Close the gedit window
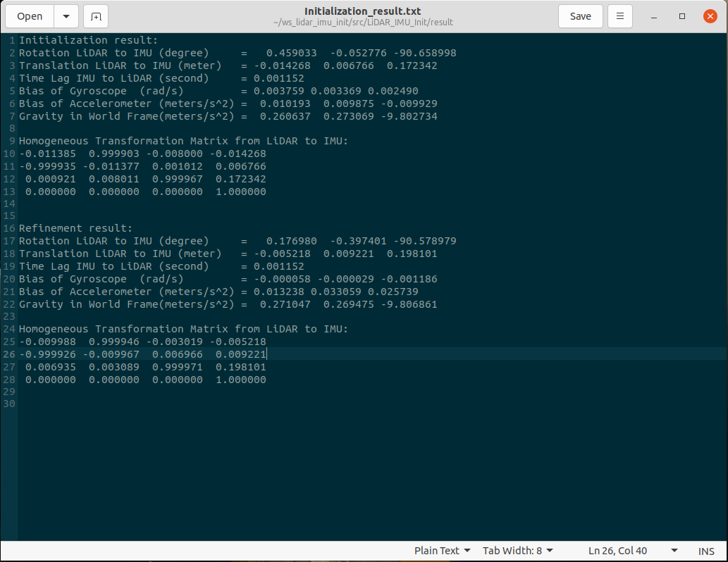Screen dimensions: 728x562 [x=710, y=16]
